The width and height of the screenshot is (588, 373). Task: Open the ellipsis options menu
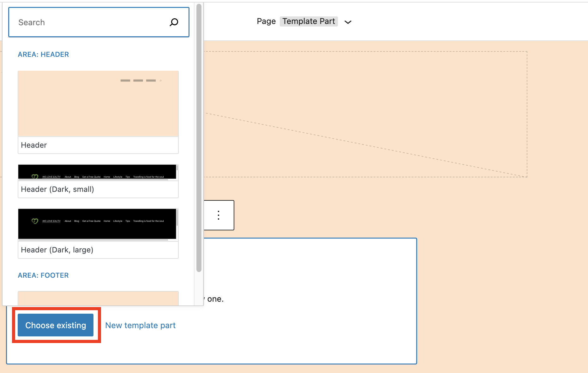coord(218,215)
